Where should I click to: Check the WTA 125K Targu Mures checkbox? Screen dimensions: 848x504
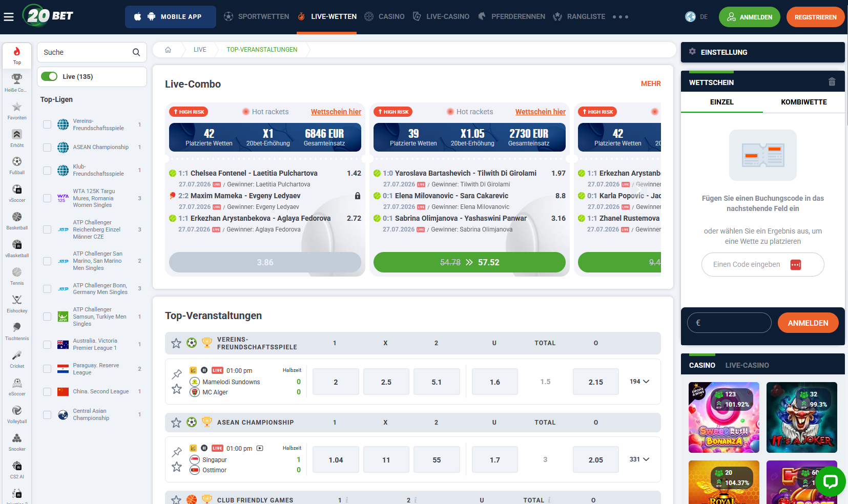[47, 198]
